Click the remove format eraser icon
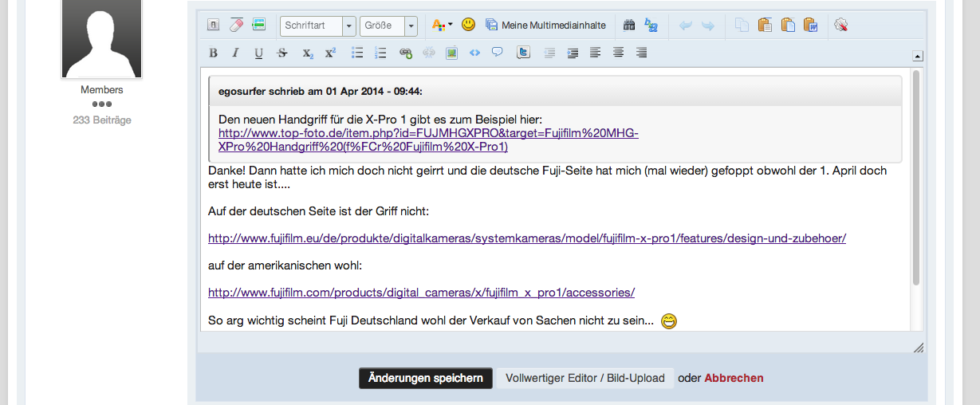Screen dimensions: 980x405 pos(236,26)
